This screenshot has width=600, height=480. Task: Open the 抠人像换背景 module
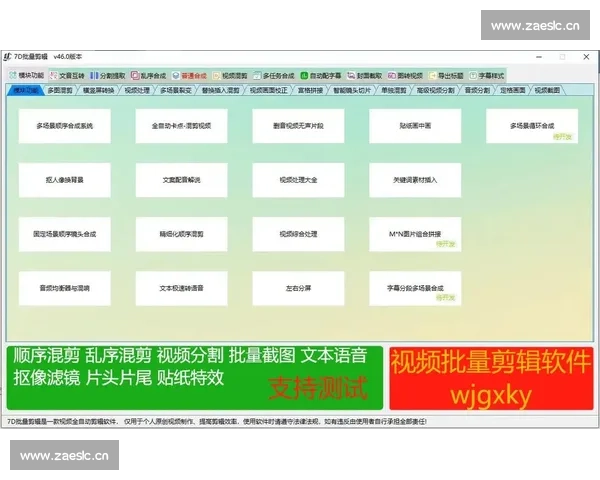(65, 180)
